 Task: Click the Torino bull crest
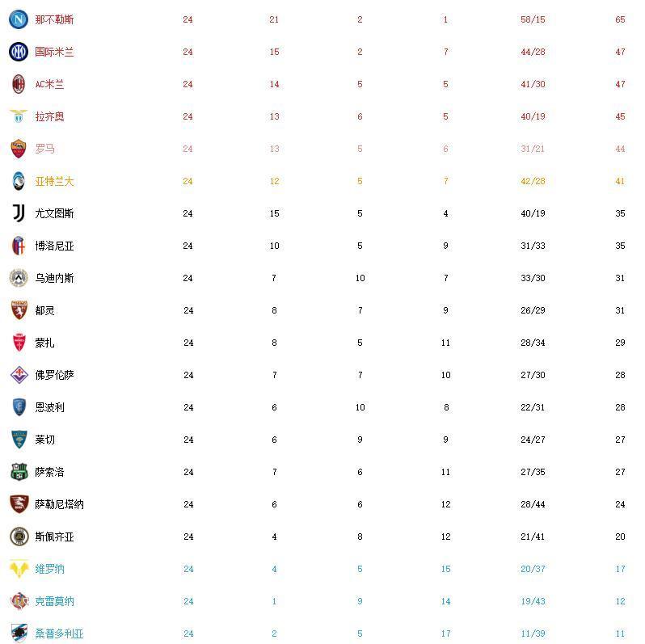click(19, 310)
